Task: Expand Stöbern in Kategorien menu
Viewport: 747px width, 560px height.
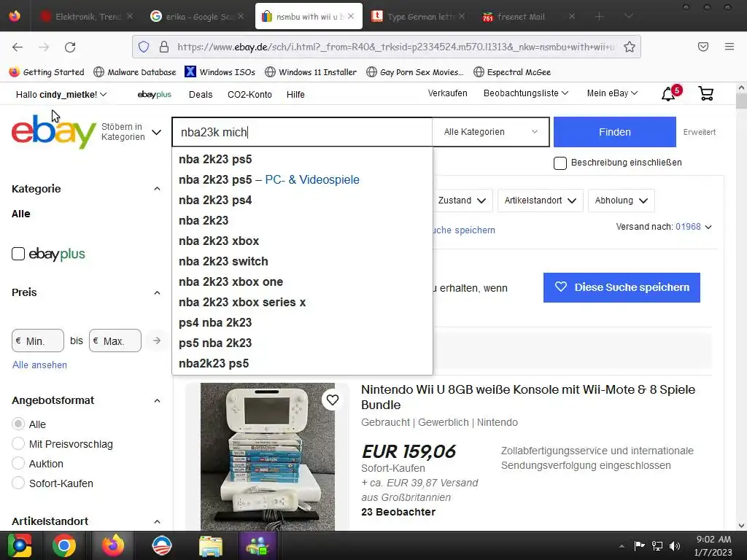Action: (x=131, y=132)
